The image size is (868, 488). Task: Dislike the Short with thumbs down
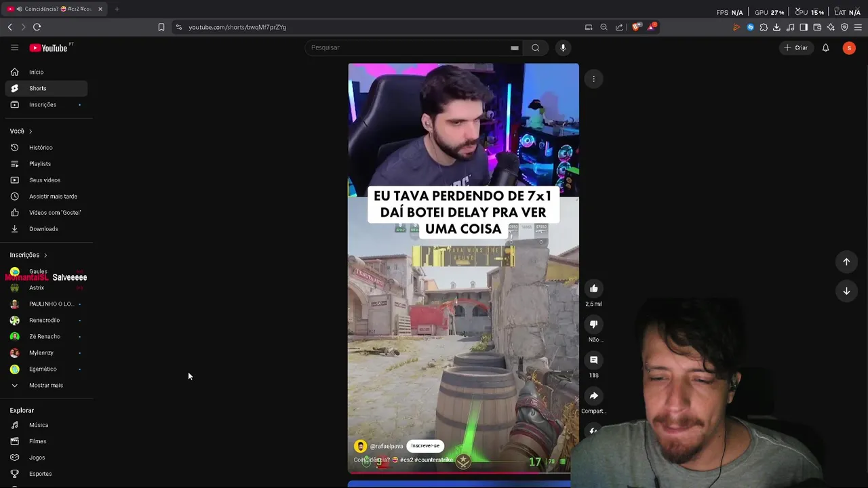[593, 324]
